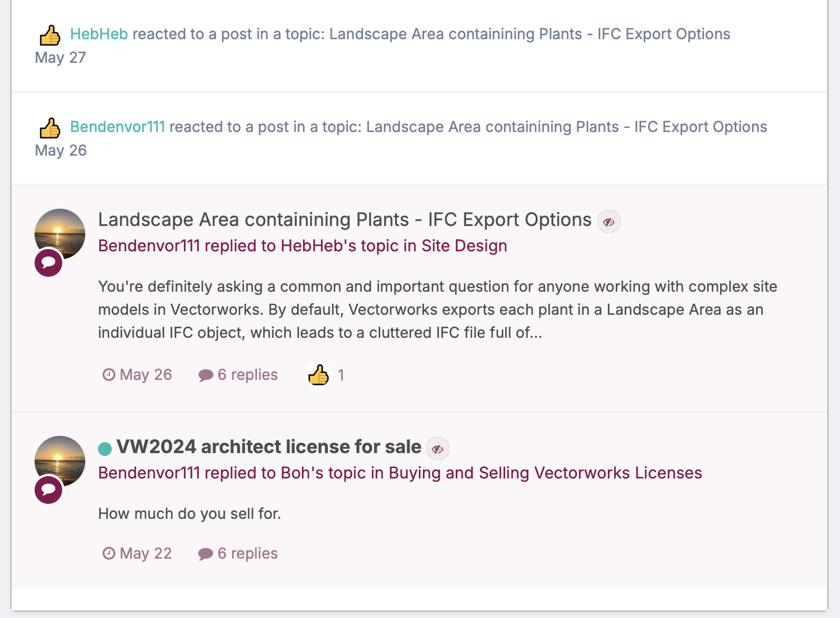Click comment bubble badge on Landscape Area post avatar
Image resolution: width=840 pixels, height=618 pixels.
49,263
